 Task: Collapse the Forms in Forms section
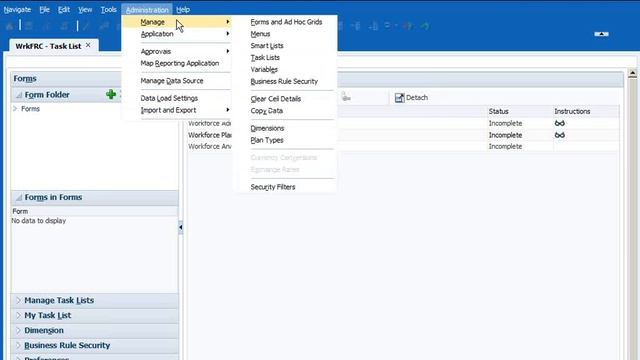pos(19,197)
